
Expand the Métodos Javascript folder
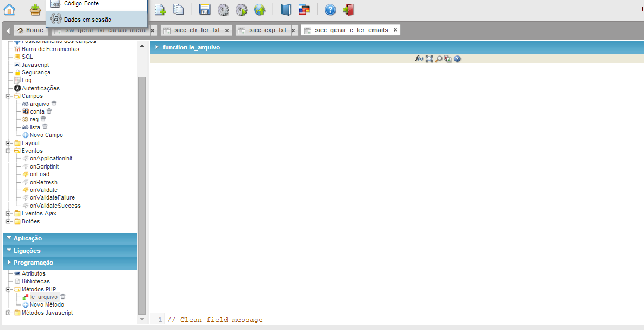click(8, 313)
